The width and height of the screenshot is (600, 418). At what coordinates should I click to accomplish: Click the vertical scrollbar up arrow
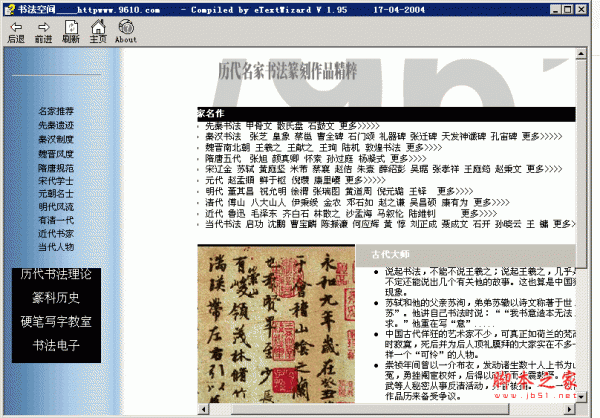(581, 54)
